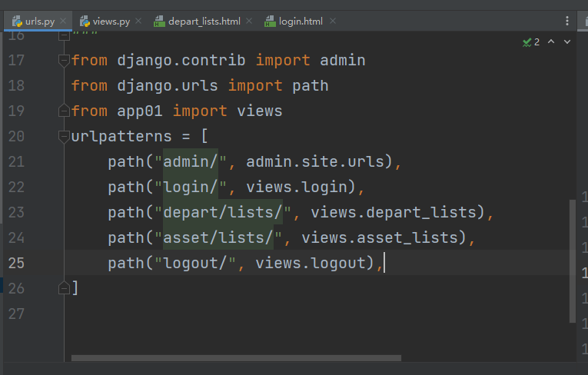Open the editor tabs more-options menu

pos(566,21)
